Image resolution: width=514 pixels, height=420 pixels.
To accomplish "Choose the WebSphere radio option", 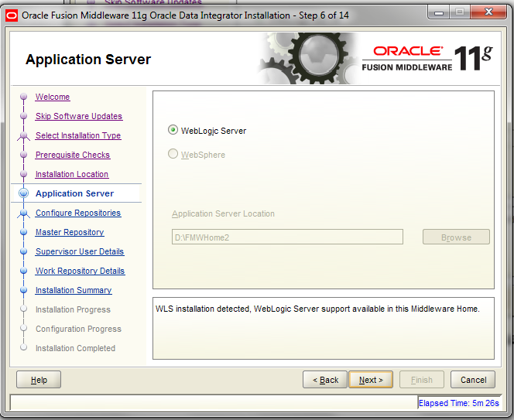I will point(173,154).
